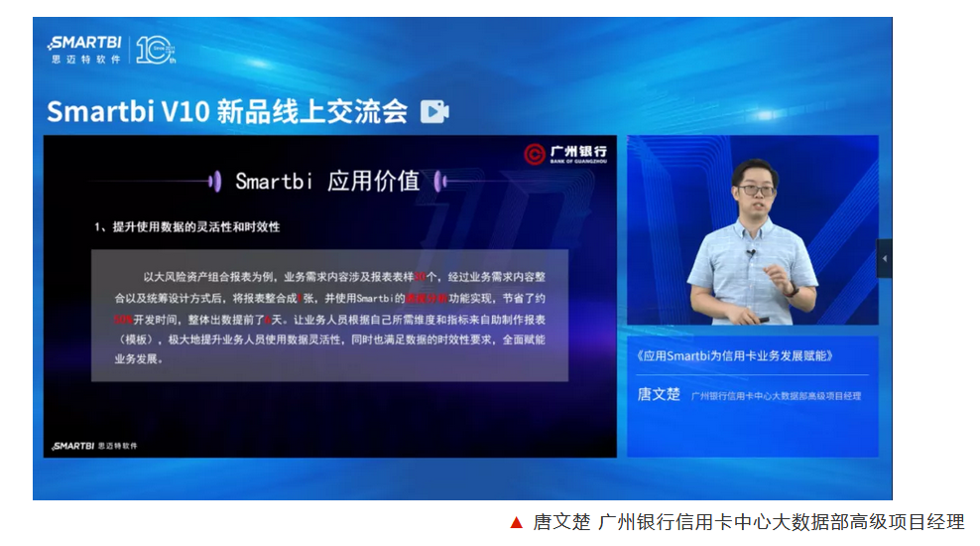This screenshot has width=980, height=546.
Task: Click the red triangle marker in the caption
Action: 515,522
